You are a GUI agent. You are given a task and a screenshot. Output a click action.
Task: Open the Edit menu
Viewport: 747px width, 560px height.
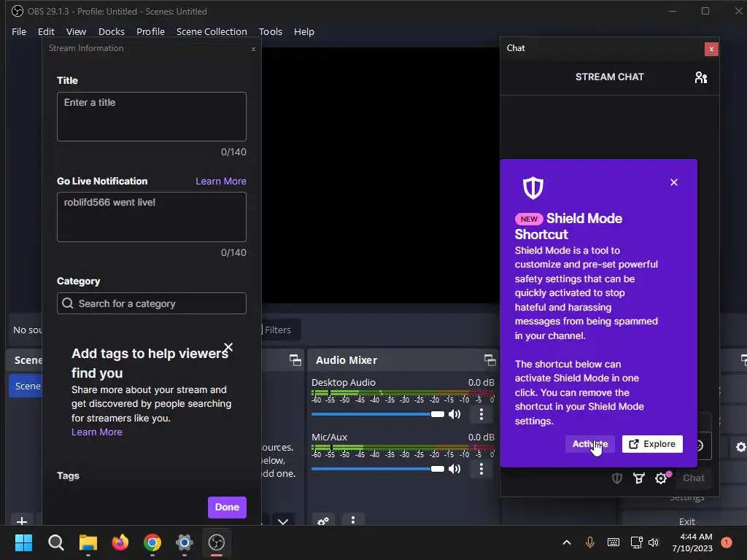click(46, 32)
